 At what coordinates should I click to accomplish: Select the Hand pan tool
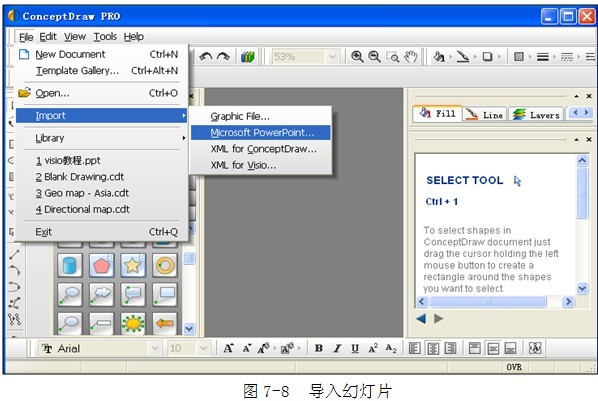[411, 57]
